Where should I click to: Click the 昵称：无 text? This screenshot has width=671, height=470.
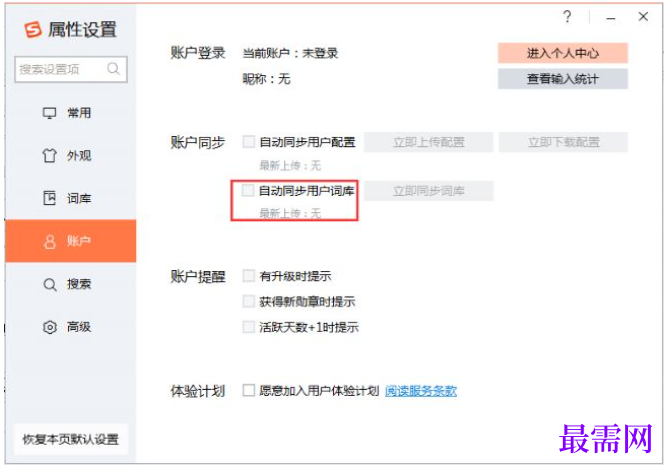point(266,79)
